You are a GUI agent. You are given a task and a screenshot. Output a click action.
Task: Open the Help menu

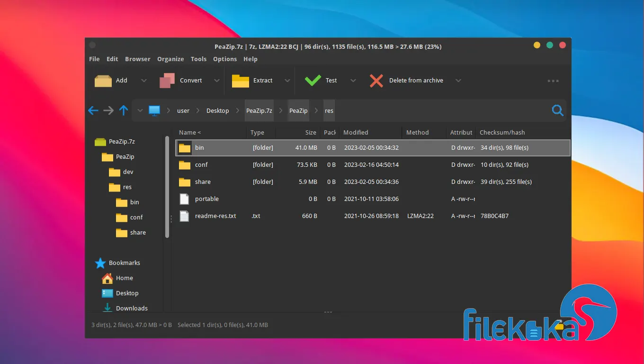pos(250,59)
